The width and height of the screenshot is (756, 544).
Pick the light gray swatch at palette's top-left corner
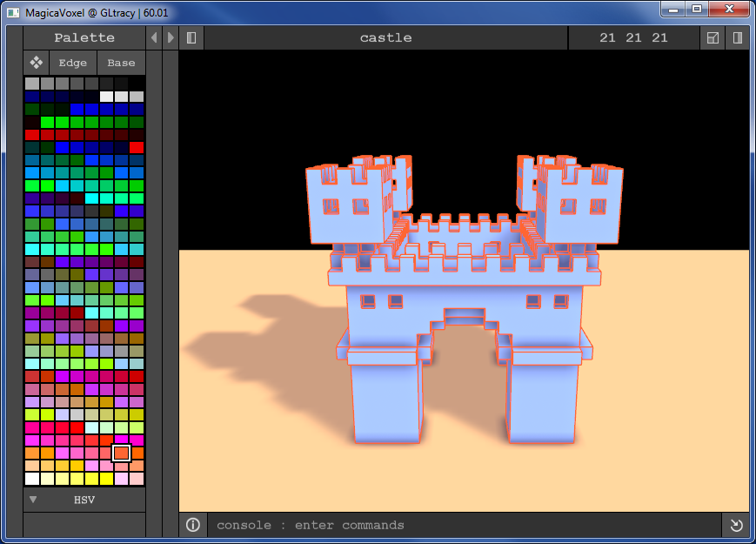32,84
